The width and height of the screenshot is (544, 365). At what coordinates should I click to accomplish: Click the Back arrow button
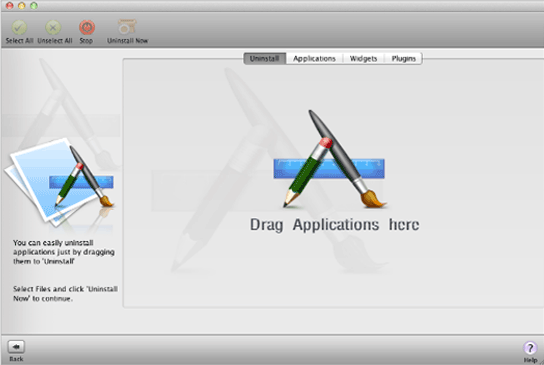coord(16,346)
